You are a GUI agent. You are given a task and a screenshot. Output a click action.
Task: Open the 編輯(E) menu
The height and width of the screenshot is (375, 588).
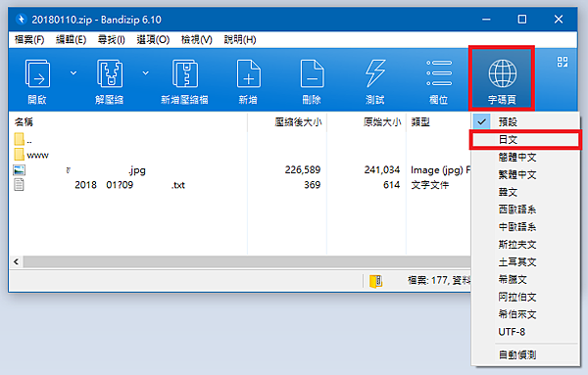tap(71, 40)
